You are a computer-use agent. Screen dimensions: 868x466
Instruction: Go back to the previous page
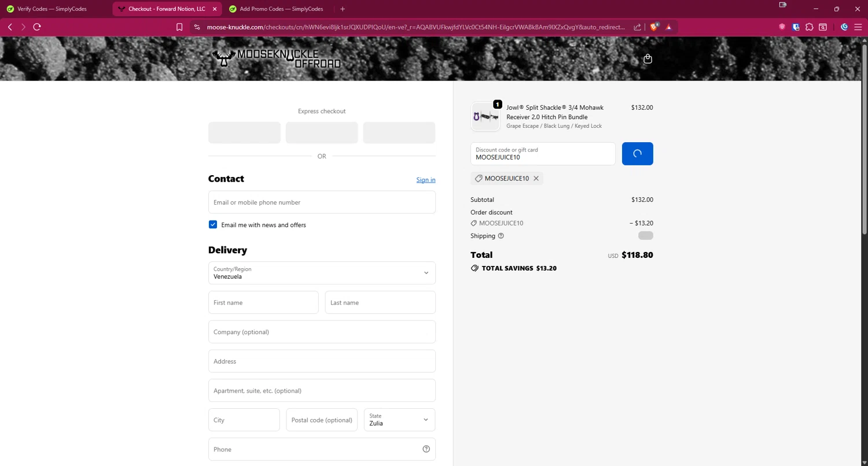tap(10, 27)
